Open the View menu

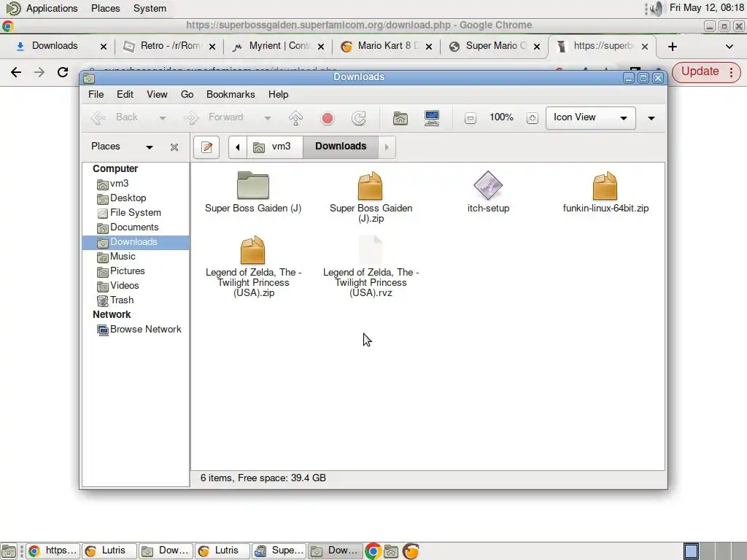(157, 94)
